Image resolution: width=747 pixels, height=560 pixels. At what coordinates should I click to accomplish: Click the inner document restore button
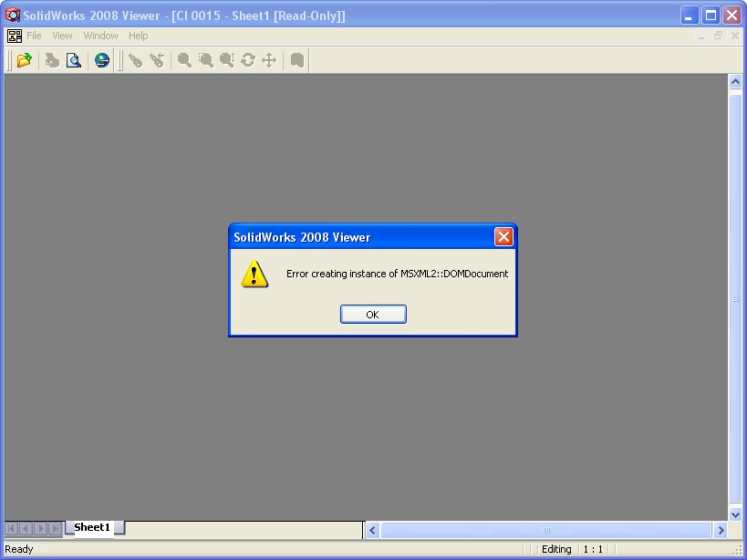[718, 36]
